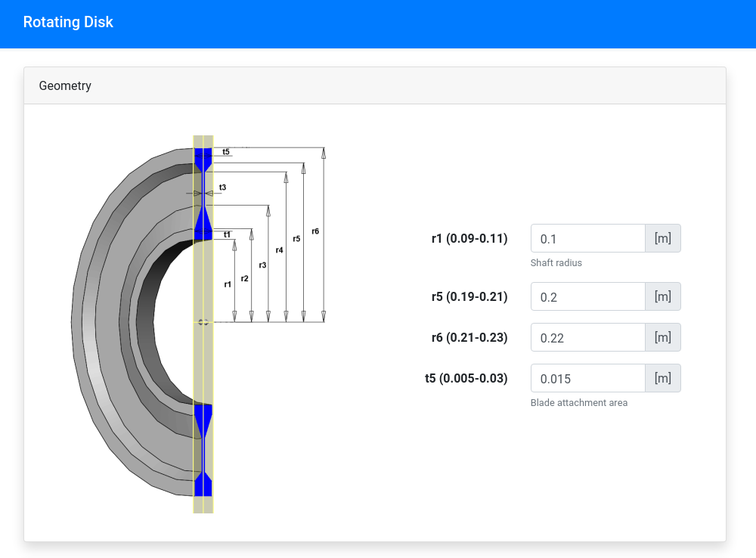Click the [m] unit beside the r5 input
The height and width of the screenshot is (558, 756).
pyautogui.click(x=662, y=297)
